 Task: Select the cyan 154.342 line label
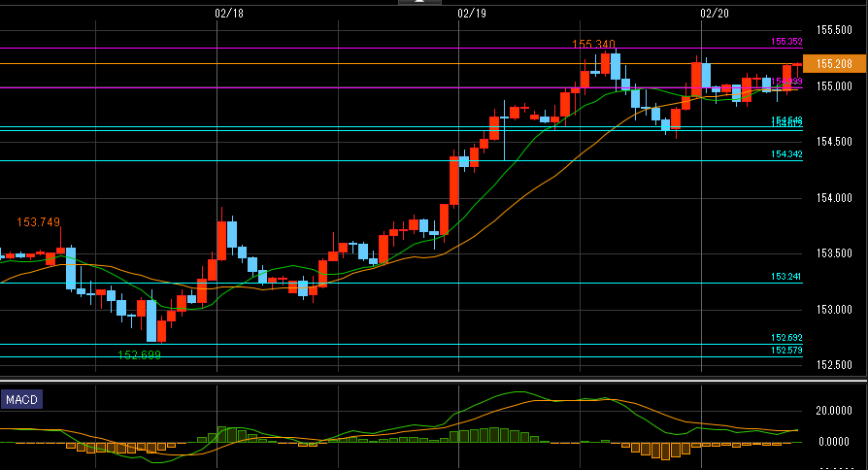tap(786, 154)
